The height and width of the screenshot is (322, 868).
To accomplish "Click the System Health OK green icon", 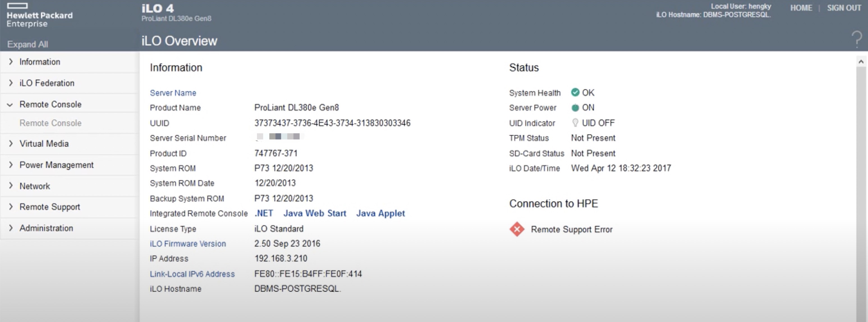I will pyautogui.click(x=575, y=92).
